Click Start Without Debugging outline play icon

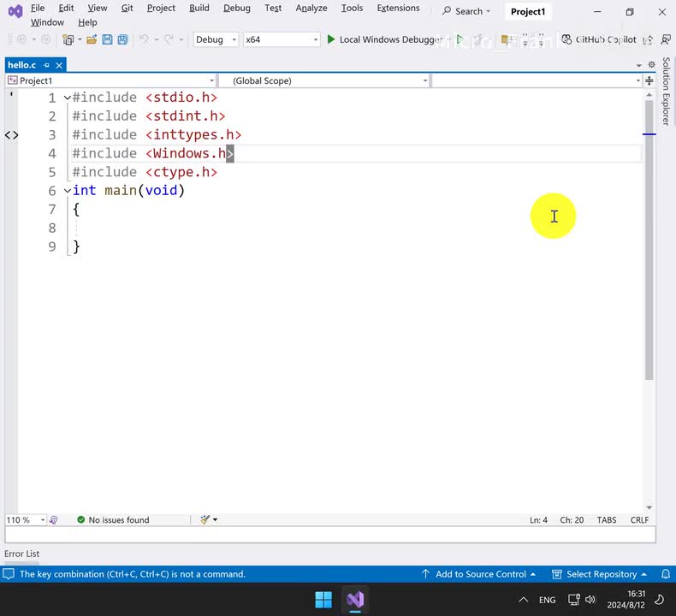(x=460, y=39)
